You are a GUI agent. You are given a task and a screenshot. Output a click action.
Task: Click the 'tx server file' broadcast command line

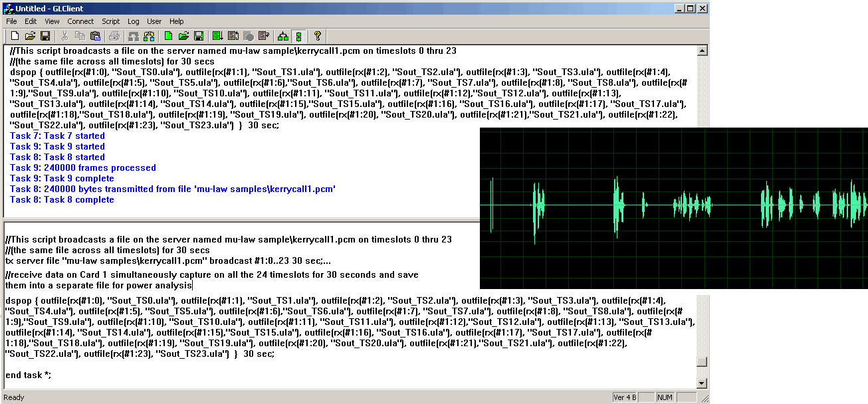click(x=167, y=261)
